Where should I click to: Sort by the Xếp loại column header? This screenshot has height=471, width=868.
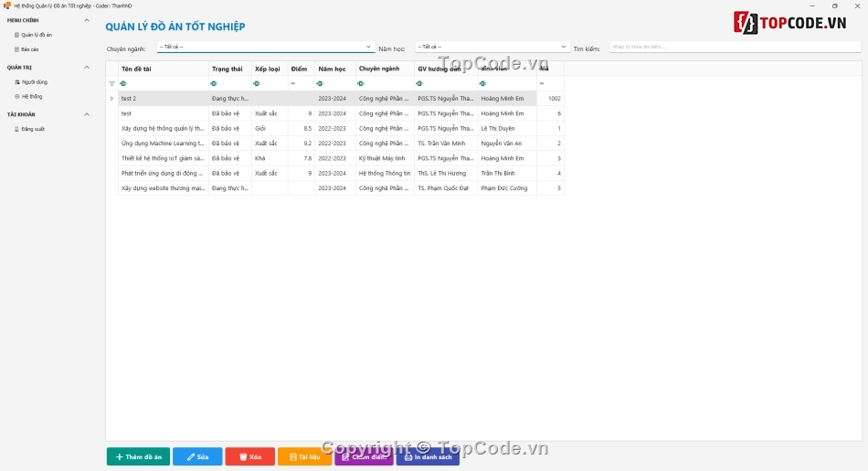[x=270, y=69]
